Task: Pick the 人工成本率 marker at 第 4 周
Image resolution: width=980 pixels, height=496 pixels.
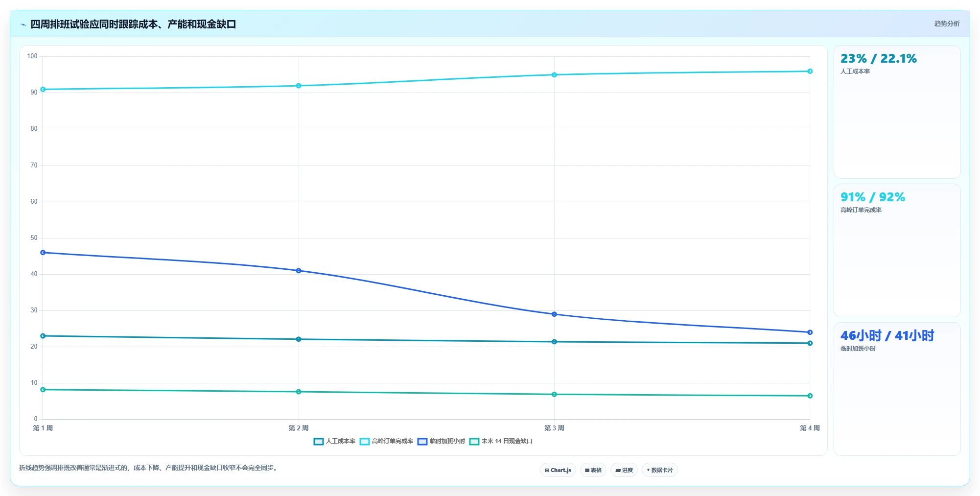Action: pyautogui.click(x=810, y=343)
